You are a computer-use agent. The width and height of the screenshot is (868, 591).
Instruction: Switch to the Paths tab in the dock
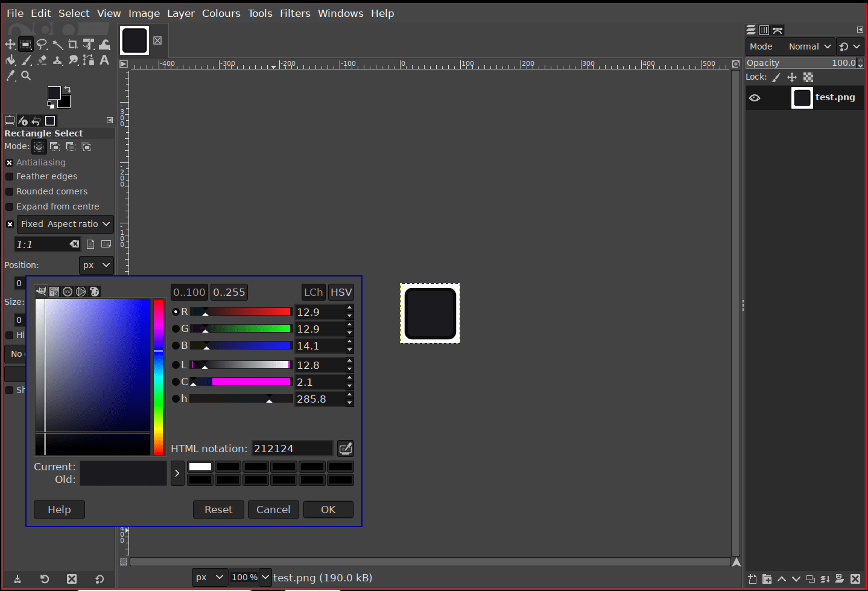(x=778, y=30)
